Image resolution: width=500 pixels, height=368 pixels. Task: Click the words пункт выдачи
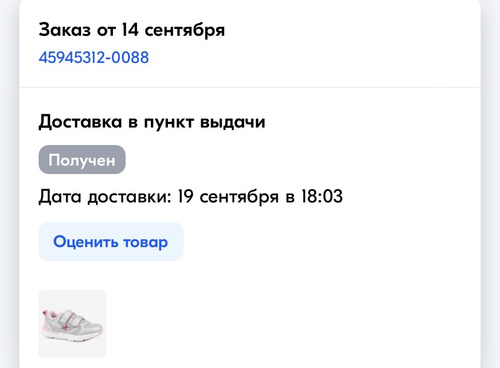[204, 122]
